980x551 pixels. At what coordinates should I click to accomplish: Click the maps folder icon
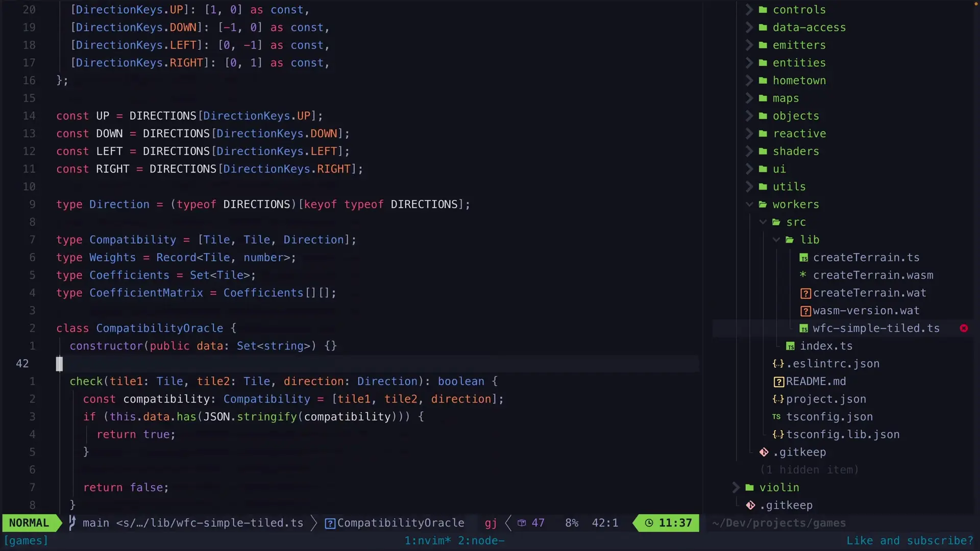[763, 98]
